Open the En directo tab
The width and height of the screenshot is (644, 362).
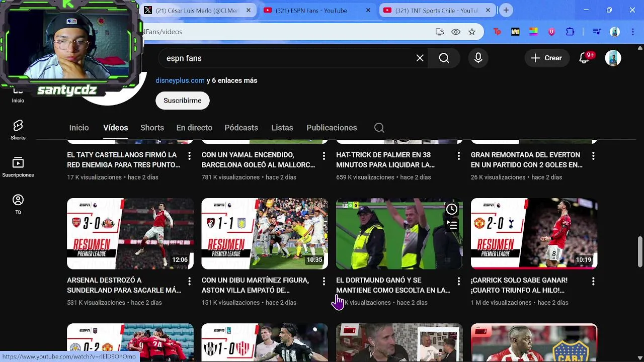[x=194, y=128]
